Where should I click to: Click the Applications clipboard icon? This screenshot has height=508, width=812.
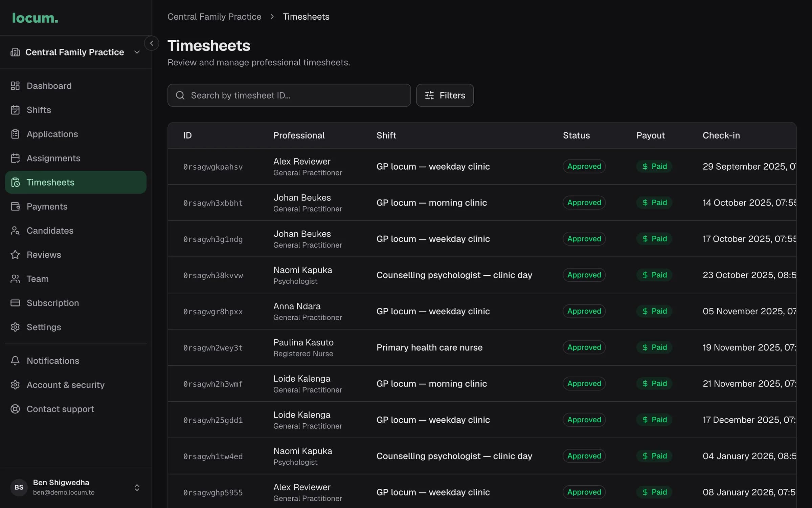tap(15, 134)
